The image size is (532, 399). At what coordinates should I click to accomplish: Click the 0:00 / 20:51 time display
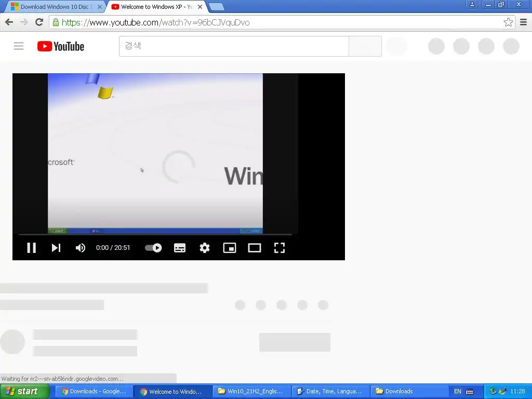click(x=113, y=248)
